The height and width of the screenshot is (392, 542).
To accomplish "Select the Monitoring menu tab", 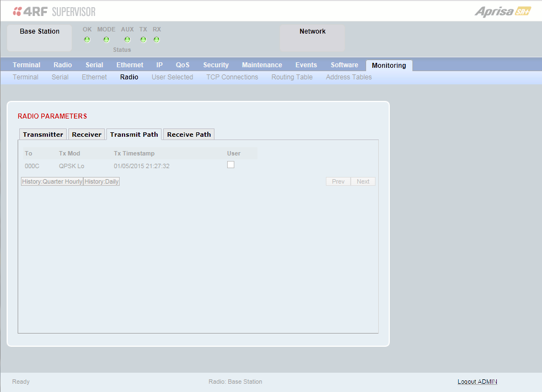I will pyautogui.click(x=389, y=65).
